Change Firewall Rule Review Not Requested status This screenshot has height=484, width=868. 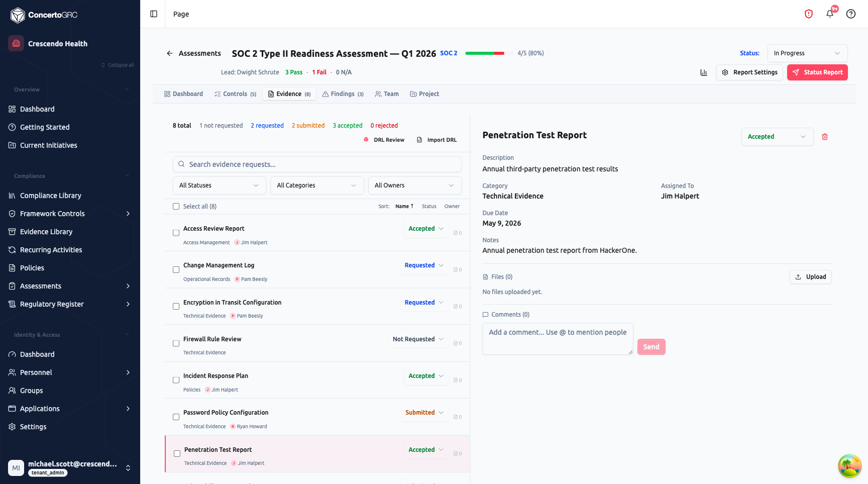pos(418,339)
